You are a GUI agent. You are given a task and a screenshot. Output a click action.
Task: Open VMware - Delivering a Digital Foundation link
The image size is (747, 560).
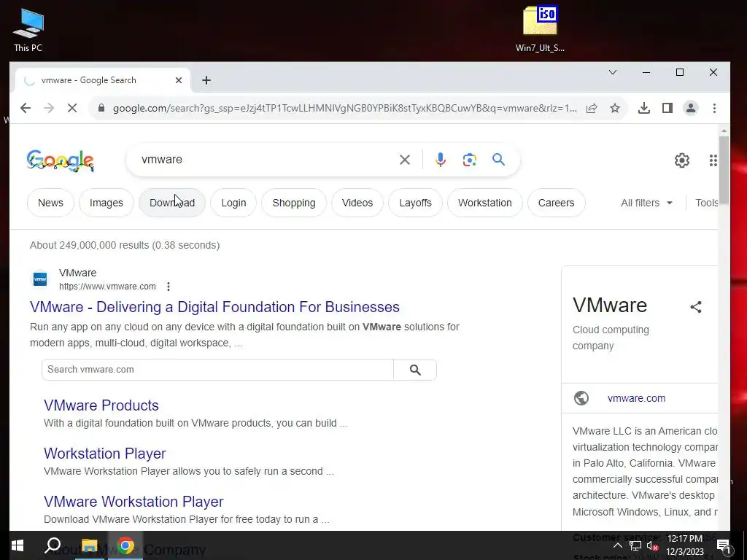point(215,307)
